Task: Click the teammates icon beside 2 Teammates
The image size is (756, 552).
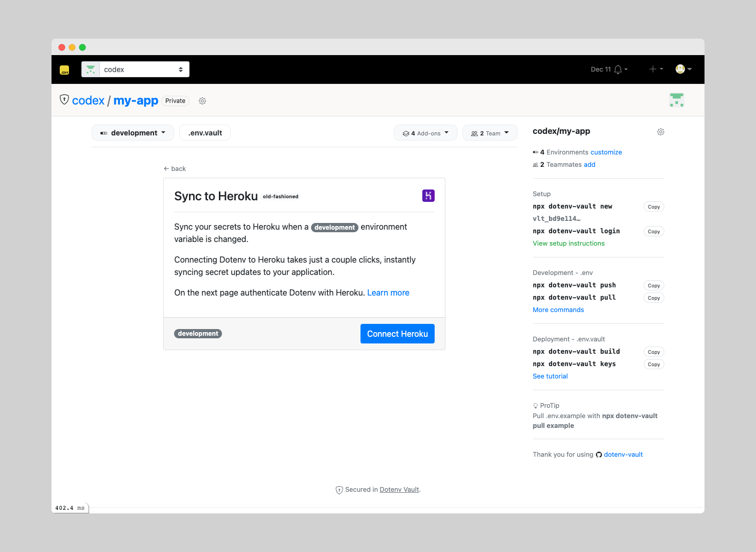Action: pyautogui.click(x=536, y=165)
